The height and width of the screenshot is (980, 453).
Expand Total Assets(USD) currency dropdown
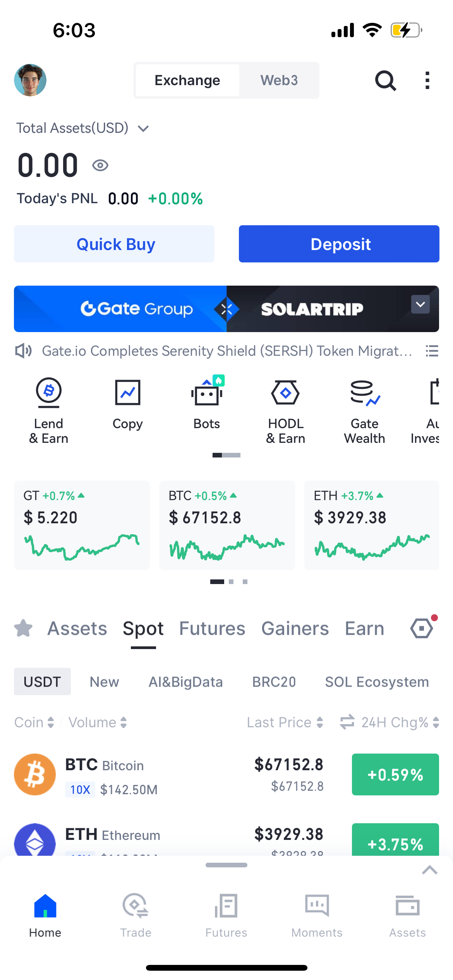coord(143,128)
